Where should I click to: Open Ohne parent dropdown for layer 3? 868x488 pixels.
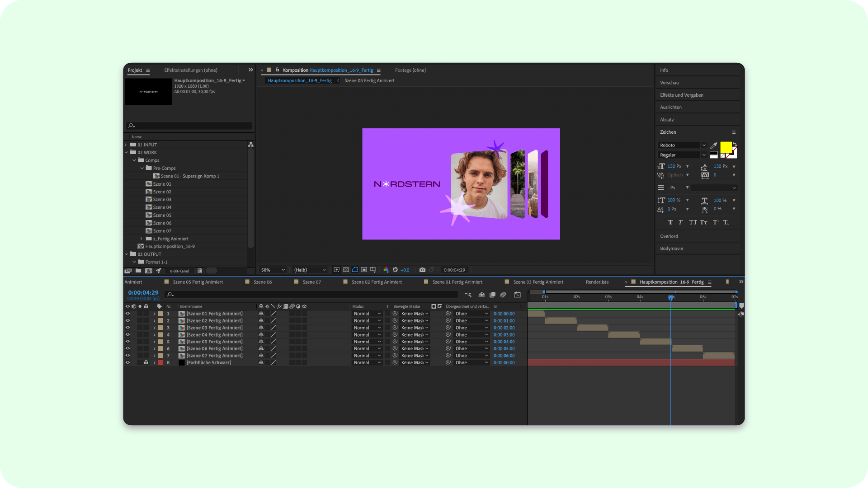(x=472, y=328)
